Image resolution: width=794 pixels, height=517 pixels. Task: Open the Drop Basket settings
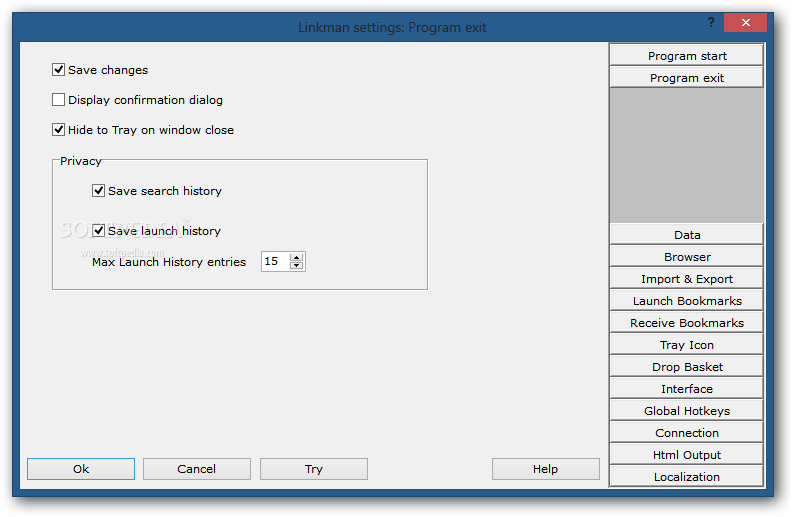tap(687, 367)
